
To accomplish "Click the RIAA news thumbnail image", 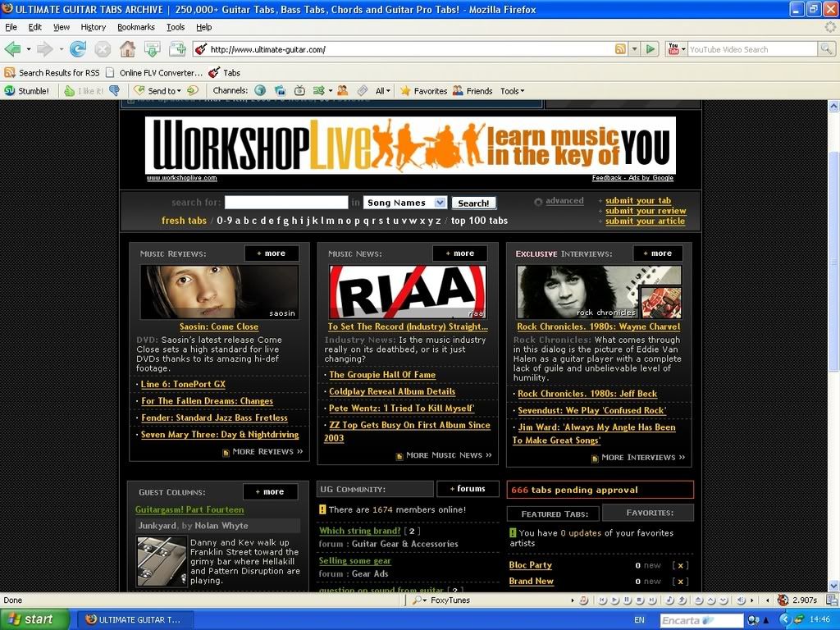I will click(408, 293).
